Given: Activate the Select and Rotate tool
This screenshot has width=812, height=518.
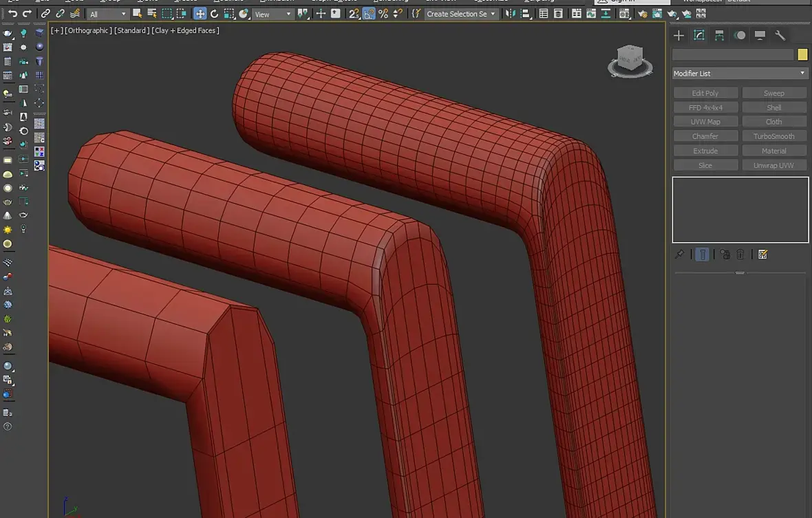Looking at the screenshot, I should 215,14.
